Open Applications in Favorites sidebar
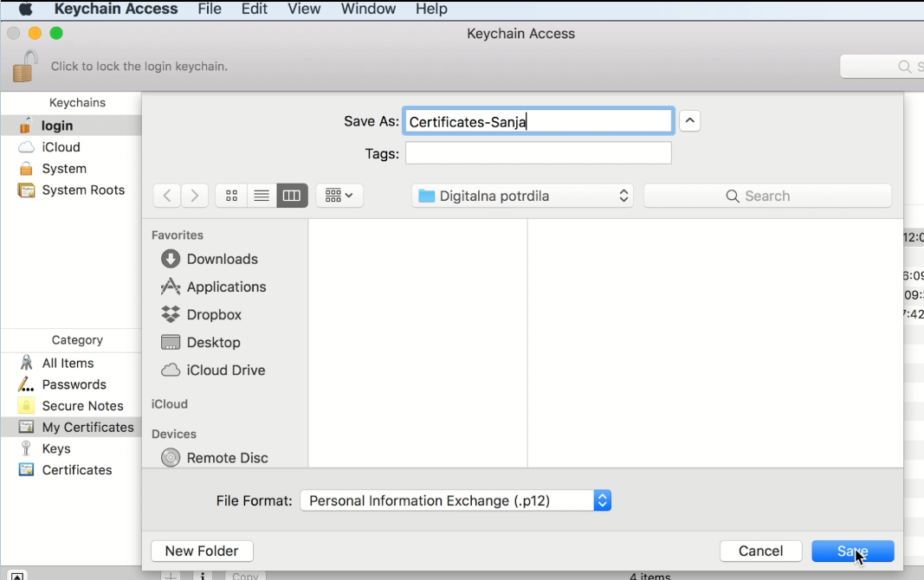 (x=213, y=287)
